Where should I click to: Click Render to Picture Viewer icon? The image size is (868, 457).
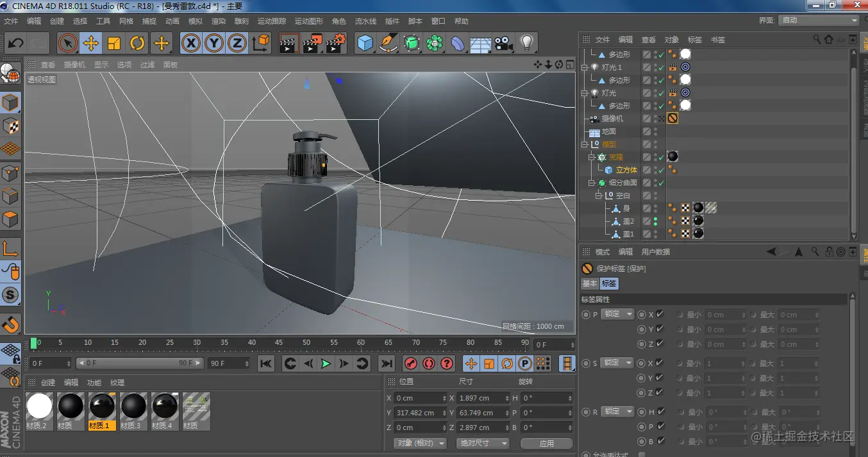(x=312, y=44)
